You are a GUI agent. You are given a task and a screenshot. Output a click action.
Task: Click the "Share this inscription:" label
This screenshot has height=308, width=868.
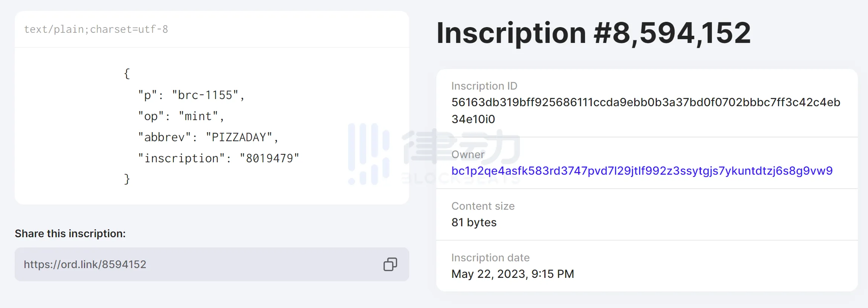pyautogui.click(x=70, y=233)
